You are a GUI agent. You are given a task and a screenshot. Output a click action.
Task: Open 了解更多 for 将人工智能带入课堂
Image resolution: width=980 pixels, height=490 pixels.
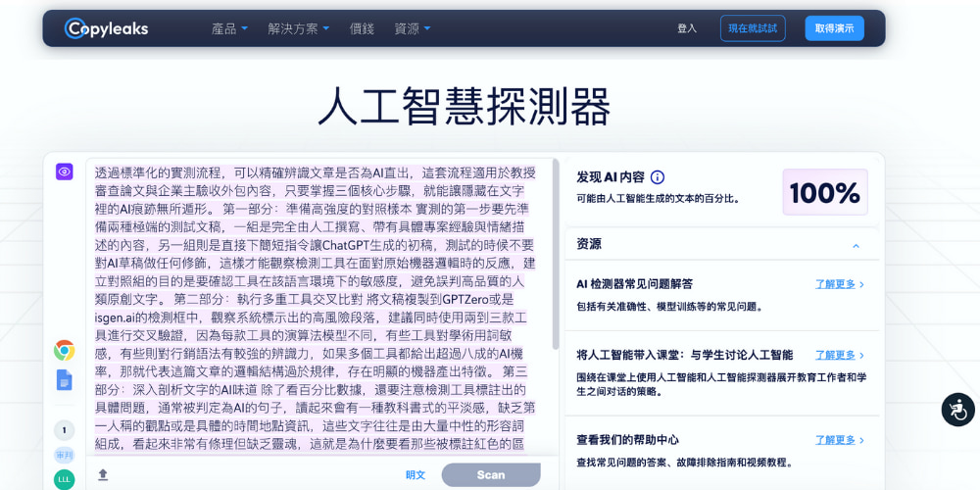(840, 355)
